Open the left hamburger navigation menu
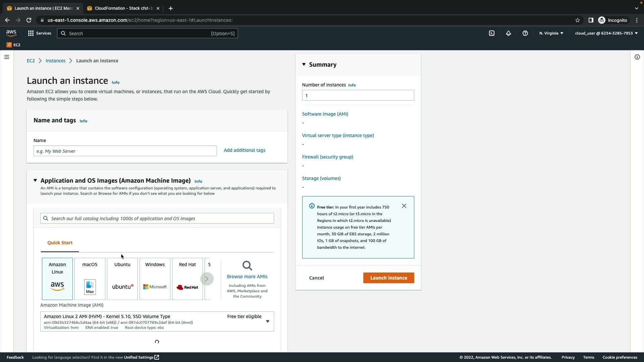 (6, 57)
